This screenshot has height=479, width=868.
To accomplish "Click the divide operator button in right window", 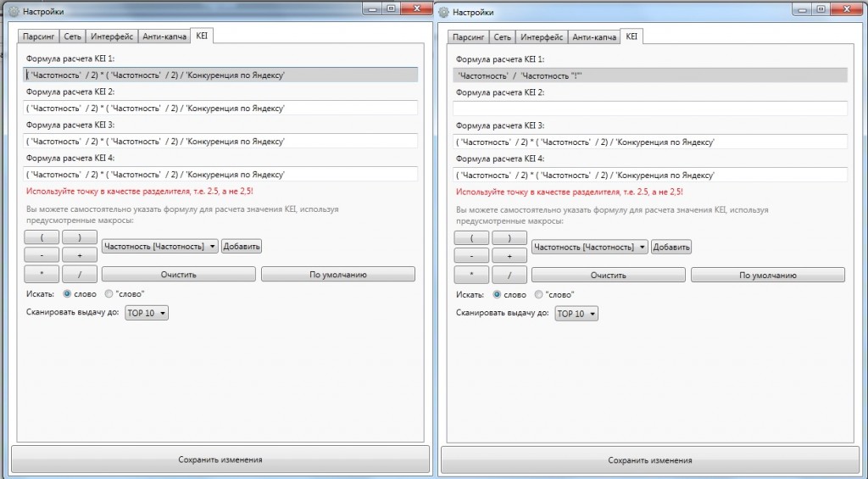I will [509, 276].
